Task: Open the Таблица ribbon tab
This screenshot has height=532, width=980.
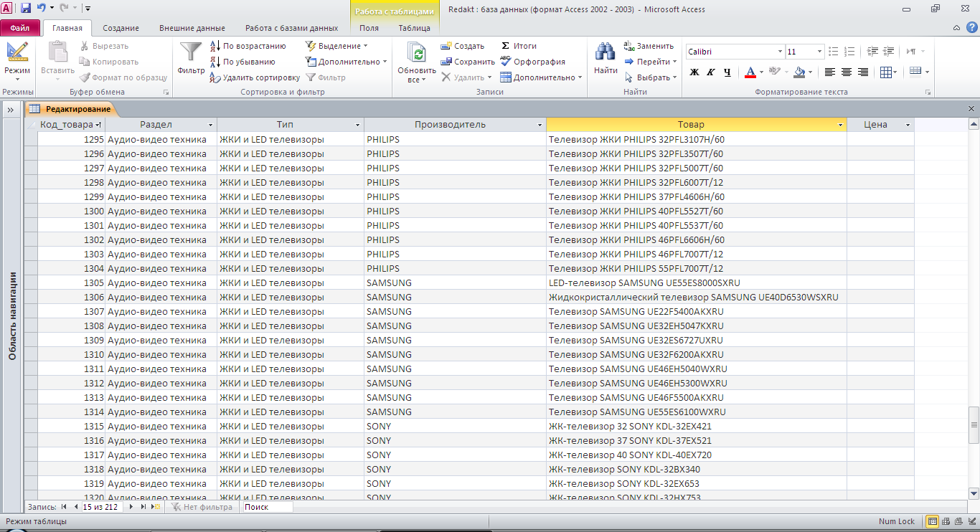Action: pos(415,28)
